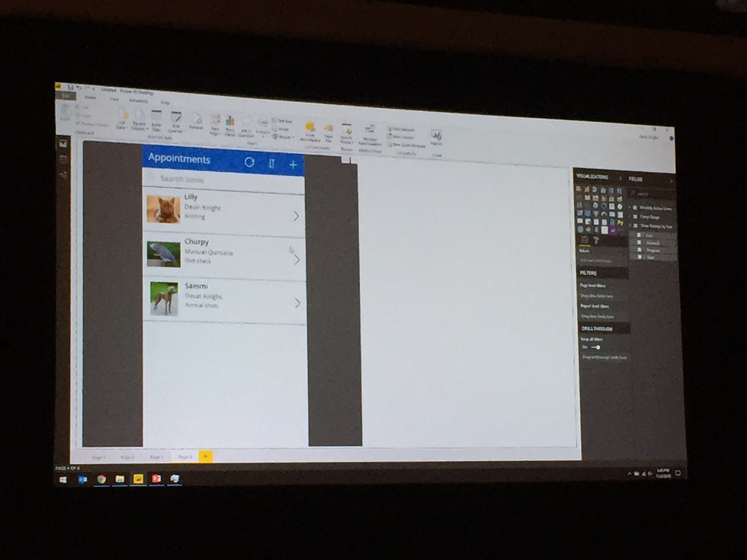
Task: Select the purple PowerApps visual icon
Action: coord(612,230)
